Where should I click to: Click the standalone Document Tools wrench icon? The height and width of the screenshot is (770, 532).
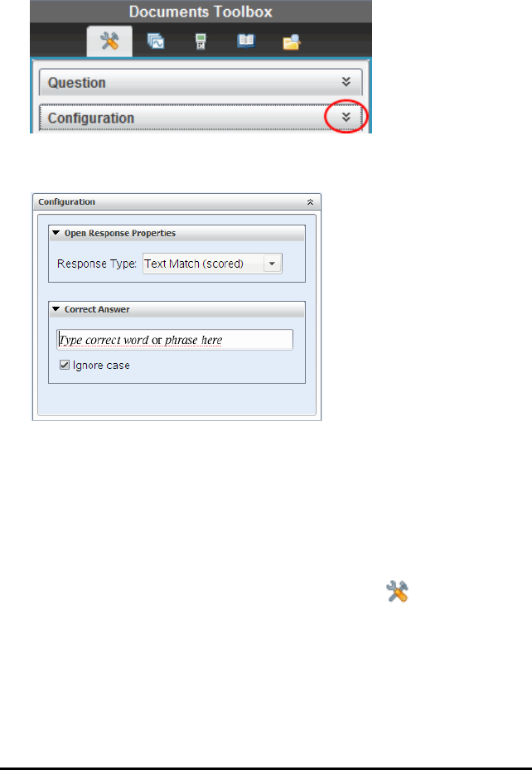pos(398,591)
